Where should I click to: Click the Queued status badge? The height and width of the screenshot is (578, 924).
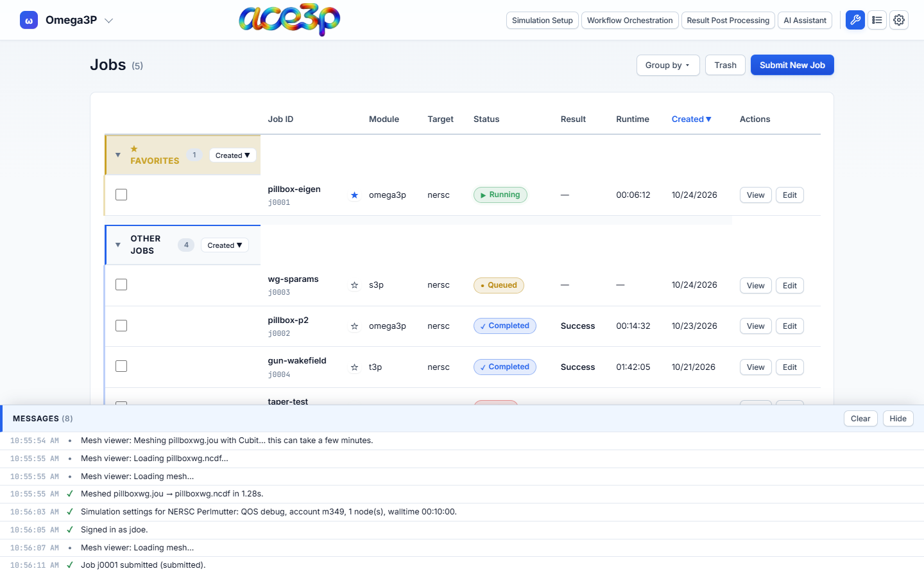pyautogui.click(x=499, y=285)
